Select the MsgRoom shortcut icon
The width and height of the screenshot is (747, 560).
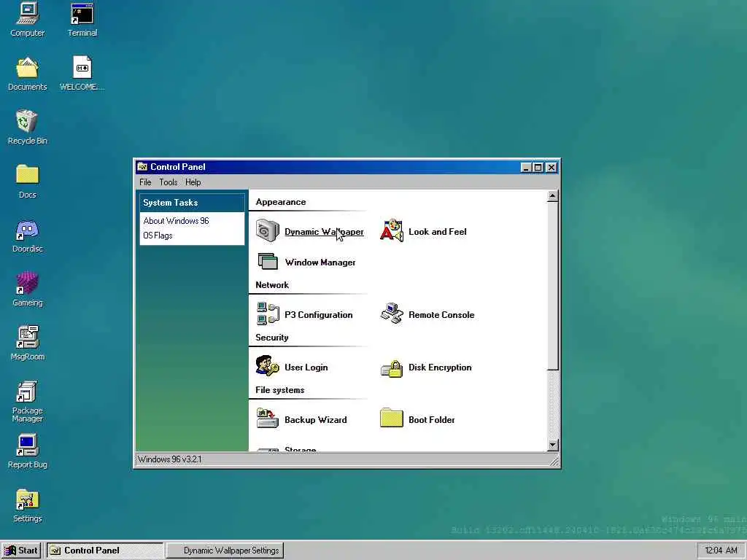pos(27,337)
